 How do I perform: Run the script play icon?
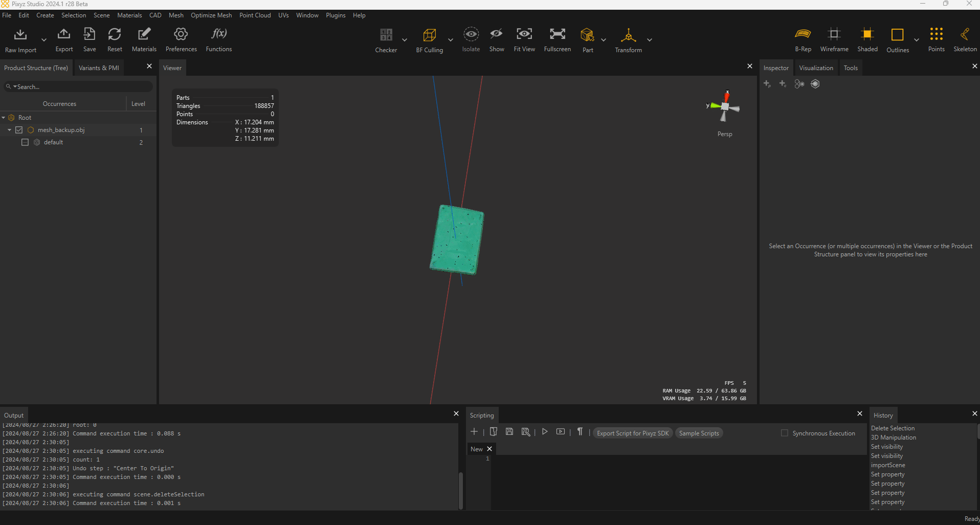pyautogui.click(x=545, y=432)
